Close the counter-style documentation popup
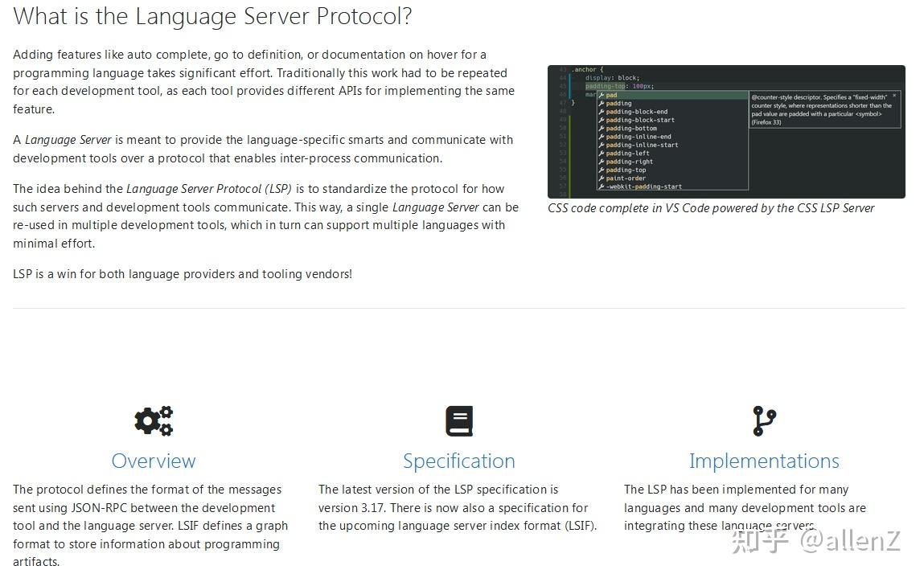 click(x=895, y=96)
